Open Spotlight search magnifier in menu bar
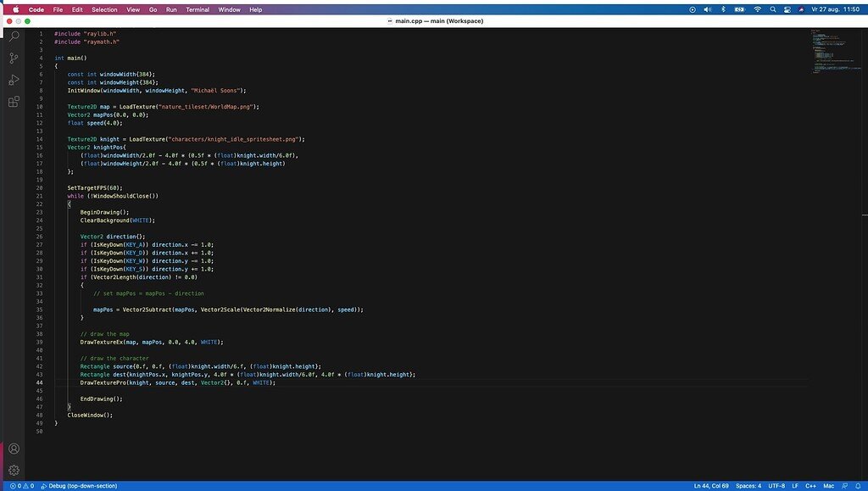The width and height of the screenshot is (868, 491). coord(773,9)
